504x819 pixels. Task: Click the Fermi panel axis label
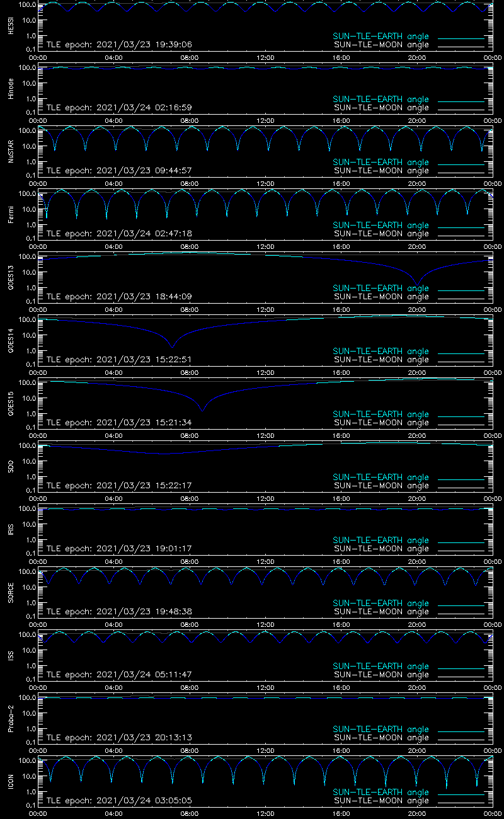[x=11, y=215]
